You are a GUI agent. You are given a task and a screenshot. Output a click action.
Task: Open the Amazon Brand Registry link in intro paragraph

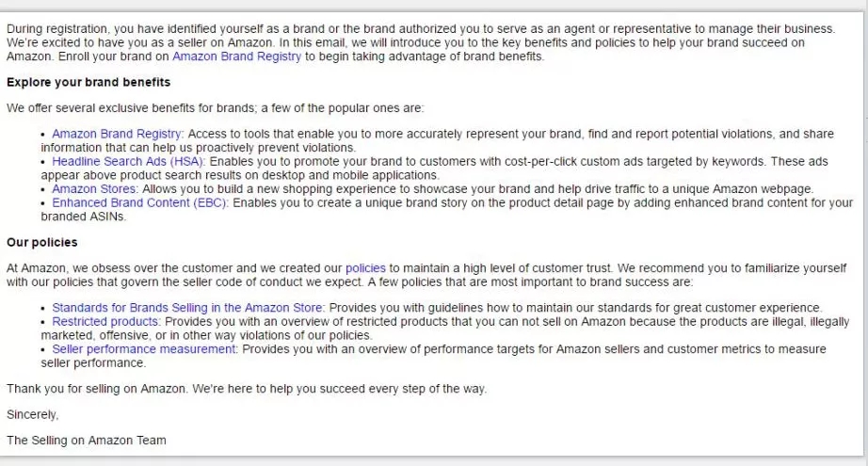pyautogui.click(x=236, y=56)
